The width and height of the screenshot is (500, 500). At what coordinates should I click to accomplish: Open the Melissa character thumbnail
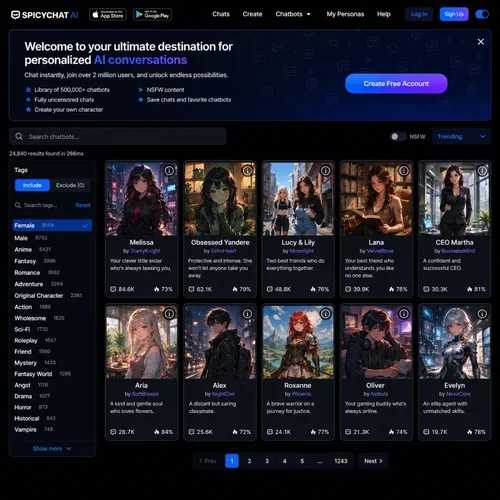[x=142, y=199]
